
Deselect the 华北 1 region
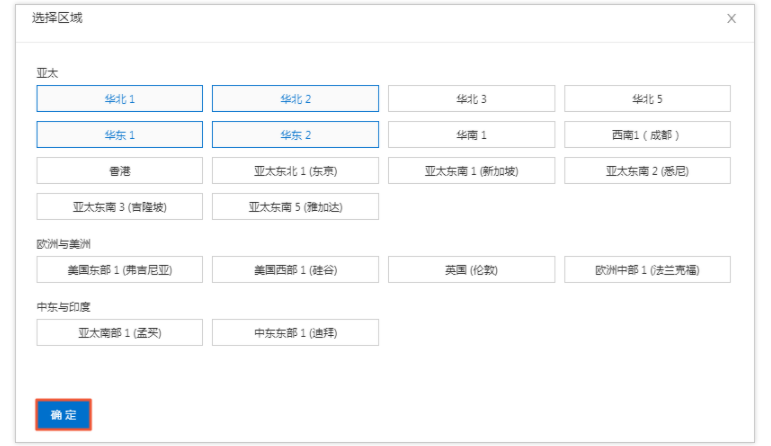pyautogui.click(x=119, y=99)
